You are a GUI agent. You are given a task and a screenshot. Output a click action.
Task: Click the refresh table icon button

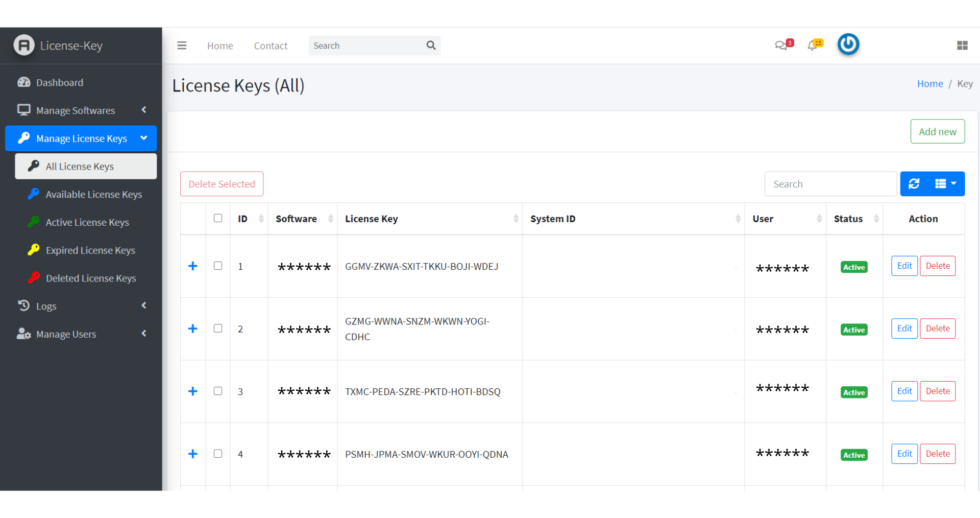(x=914, y=184)
